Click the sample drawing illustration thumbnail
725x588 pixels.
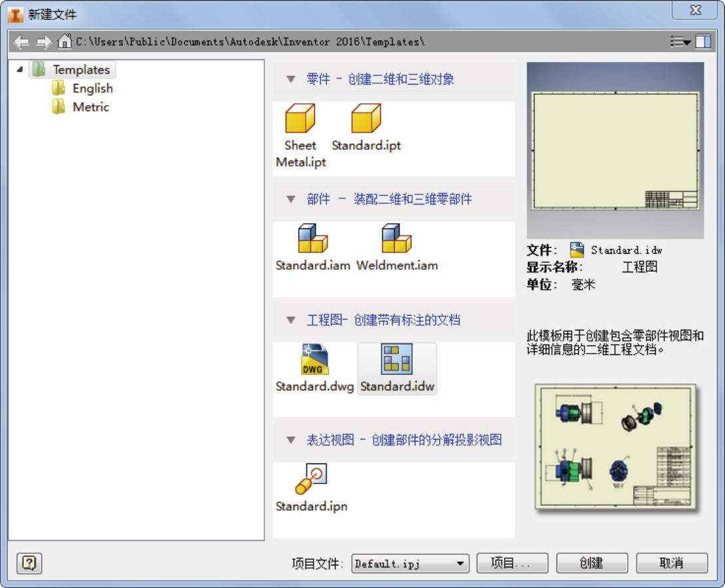click(616, 447)
